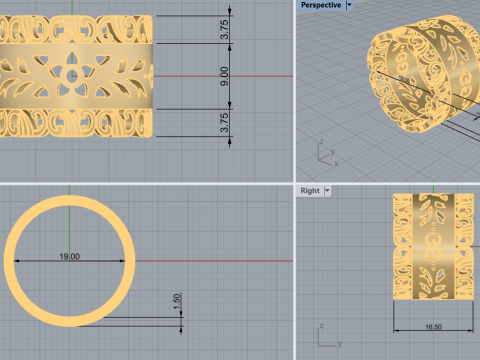The height and width of the screenshot is (360, 480).
Task: Open the Right viewport title menu
Action: [310, 191]
